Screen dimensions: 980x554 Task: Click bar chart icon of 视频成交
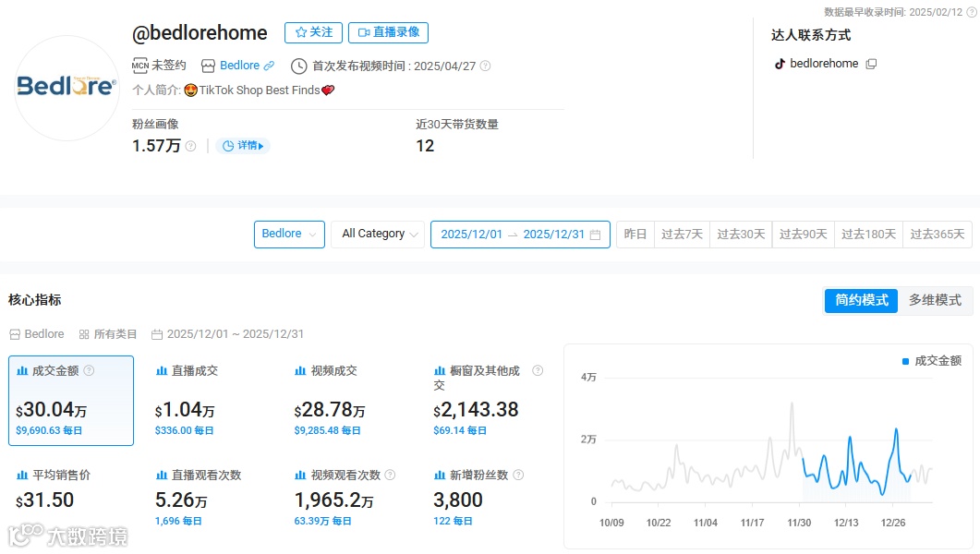pos(300,371)
